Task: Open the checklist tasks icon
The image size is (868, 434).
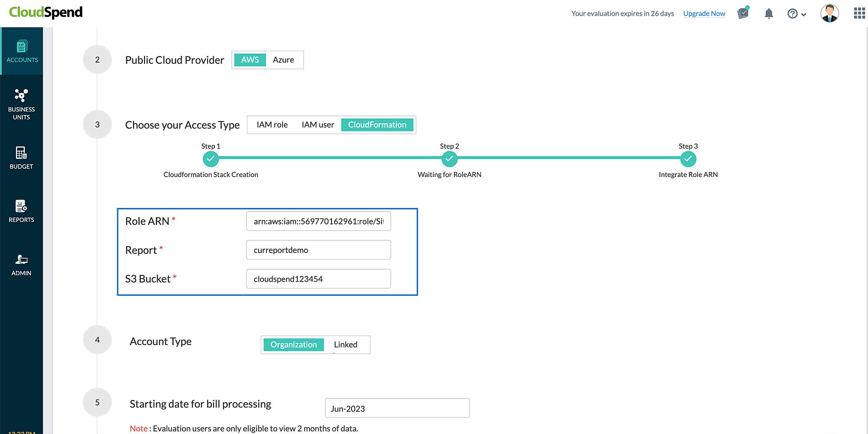Action: 743,13
